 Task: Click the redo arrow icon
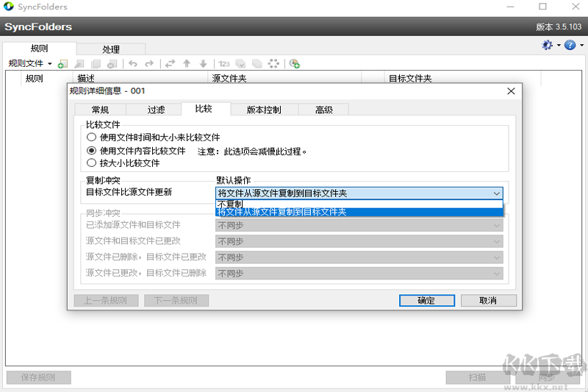tap(149, 63)
